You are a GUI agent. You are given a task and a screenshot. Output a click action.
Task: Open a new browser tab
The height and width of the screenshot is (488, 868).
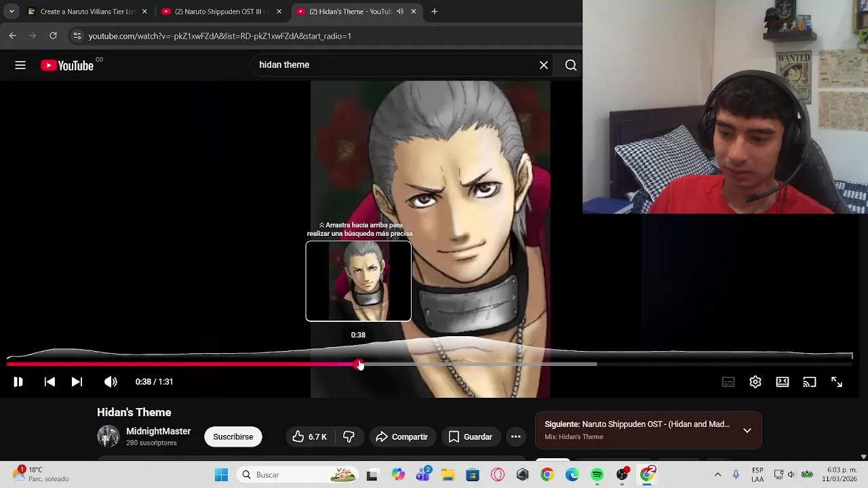[x=434, y=12]
